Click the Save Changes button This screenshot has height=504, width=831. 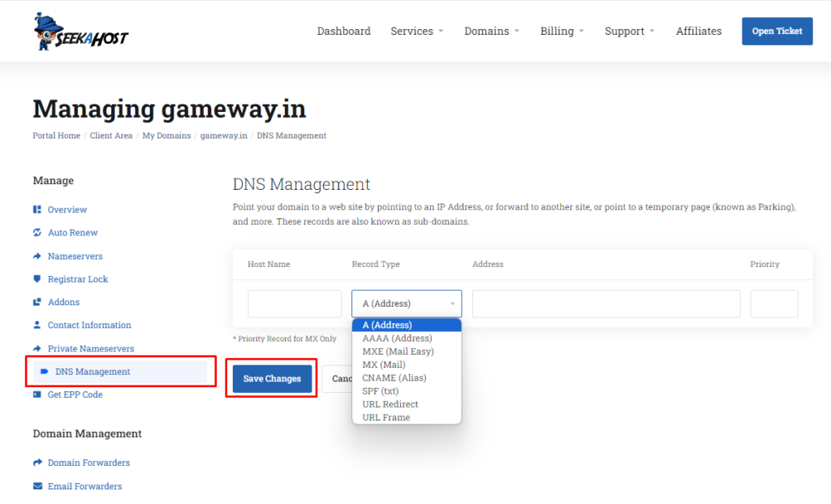point(272,378)
